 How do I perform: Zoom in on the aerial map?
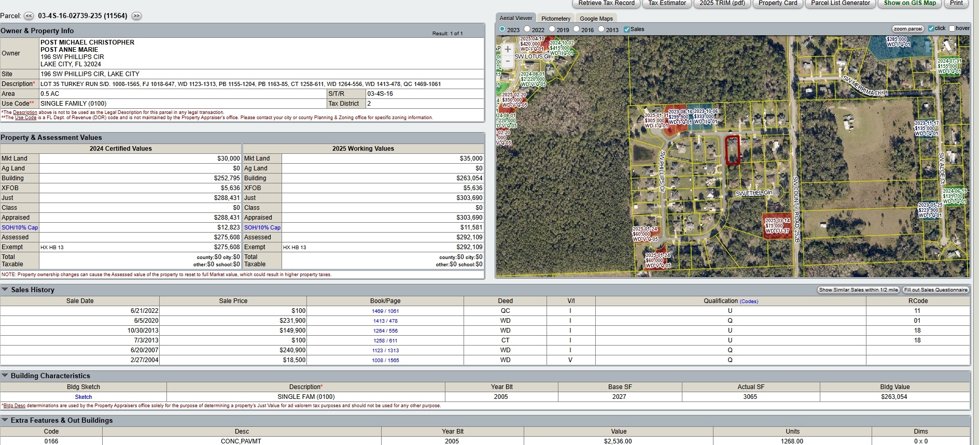coord(508,49)
